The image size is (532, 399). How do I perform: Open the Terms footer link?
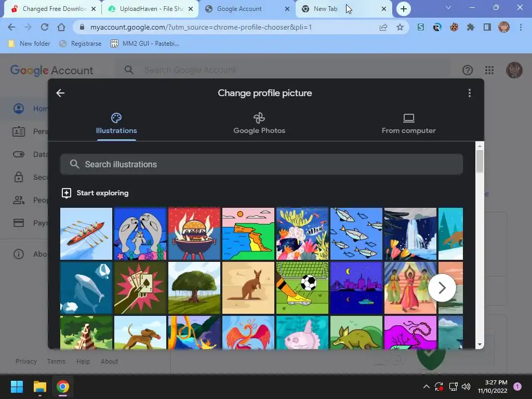tap(56, 362)
